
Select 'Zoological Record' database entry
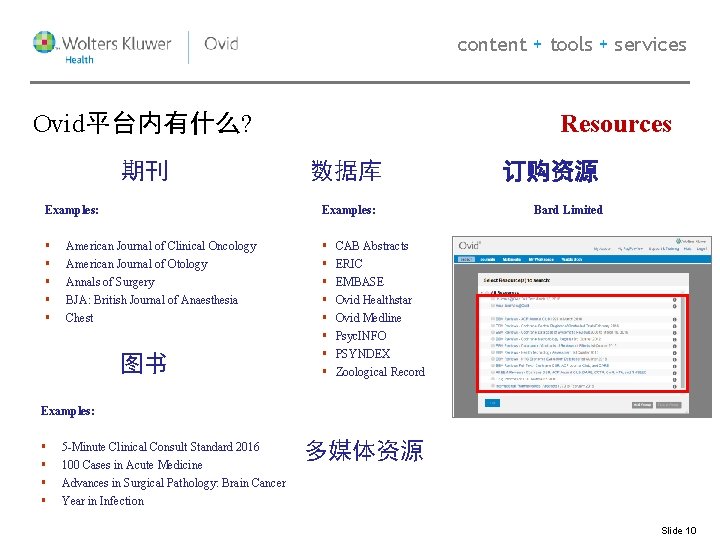(380, 372)
